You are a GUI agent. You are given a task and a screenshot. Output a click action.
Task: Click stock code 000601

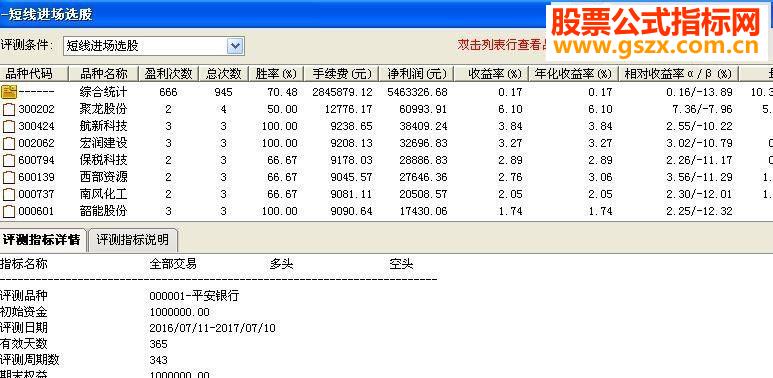pos(36,211)
